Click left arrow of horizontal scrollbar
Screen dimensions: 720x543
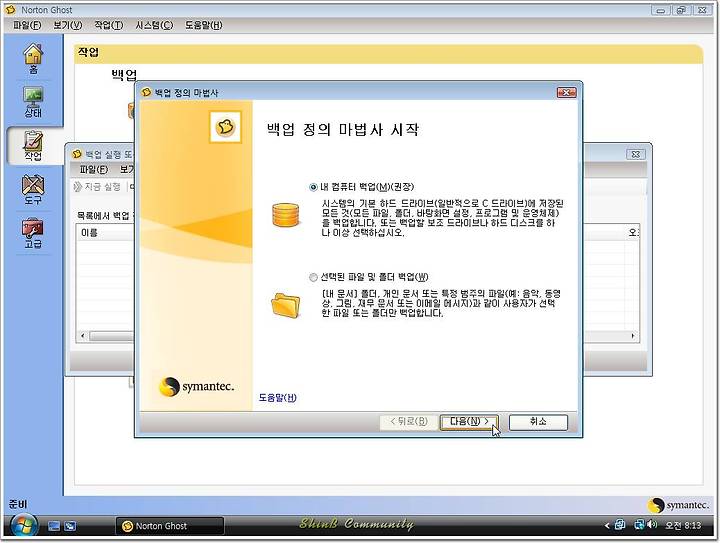pos(83,336)
